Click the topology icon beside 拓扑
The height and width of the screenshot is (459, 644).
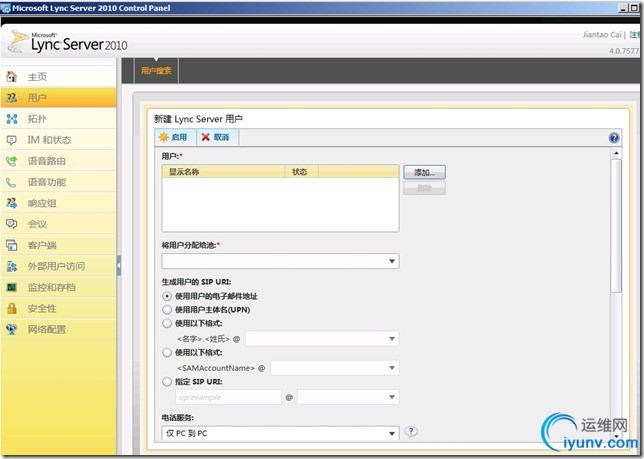12,119
